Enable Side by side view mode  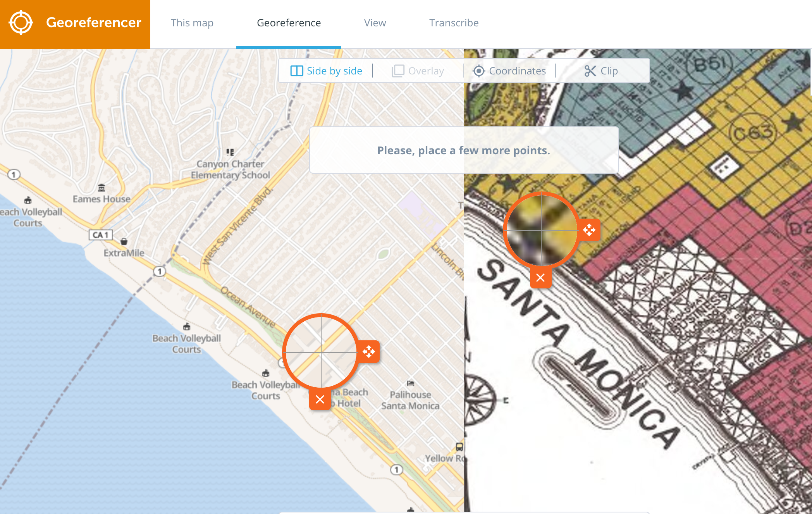334,71
